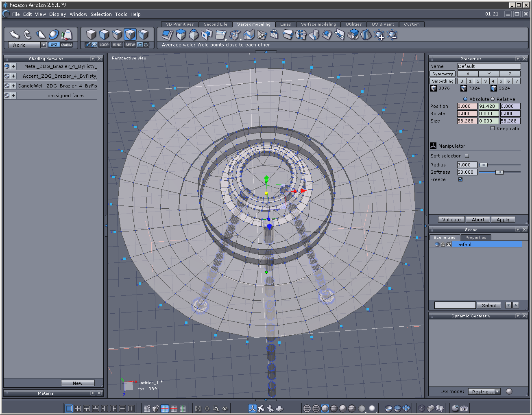Click the LOOP selection button
This screenshot has width=532, height=415.
pyautogui.click(x=104, y=45)
